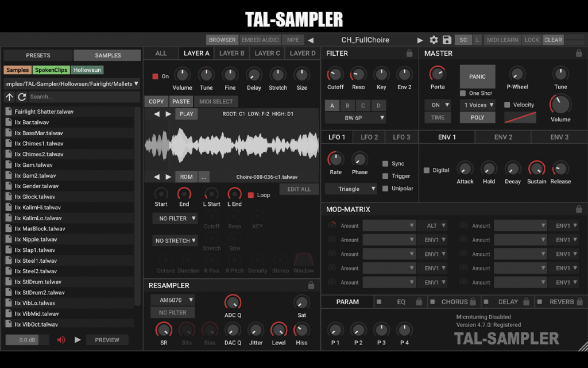588x368 pixels.
Task: Open the ALT mod source dropdown
Action: [x=432, y=225]
